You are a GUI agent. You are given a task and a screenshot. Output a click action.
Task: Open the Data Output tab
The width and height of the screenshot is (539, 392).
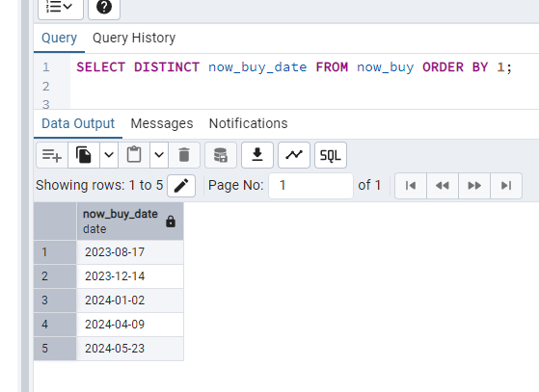[x=78, y=123]
